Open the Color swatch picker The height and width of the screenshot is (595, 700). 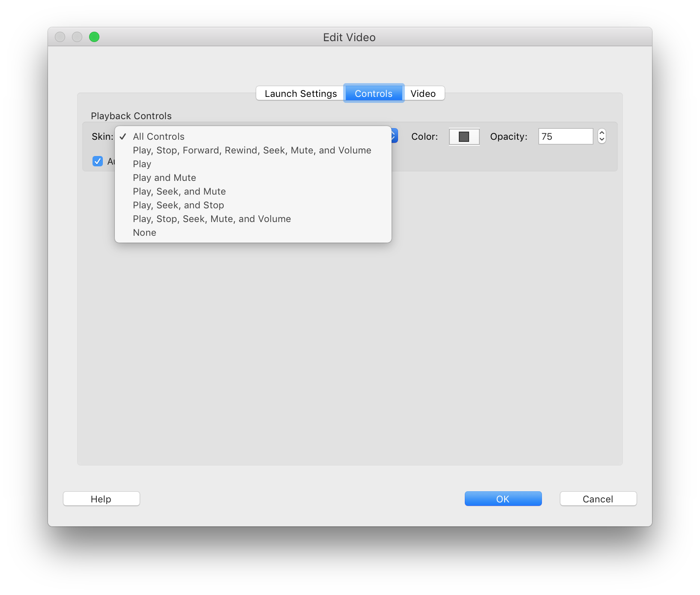pos(464,137)
